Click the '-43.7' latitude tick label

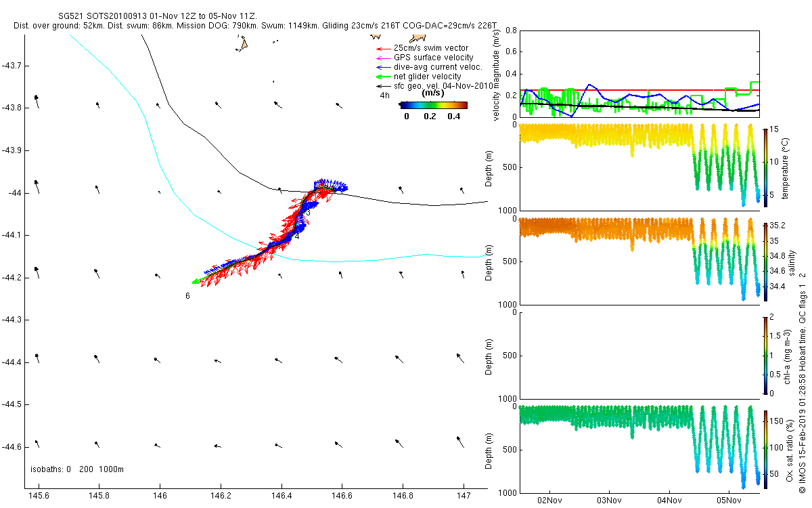click(12, 66)
